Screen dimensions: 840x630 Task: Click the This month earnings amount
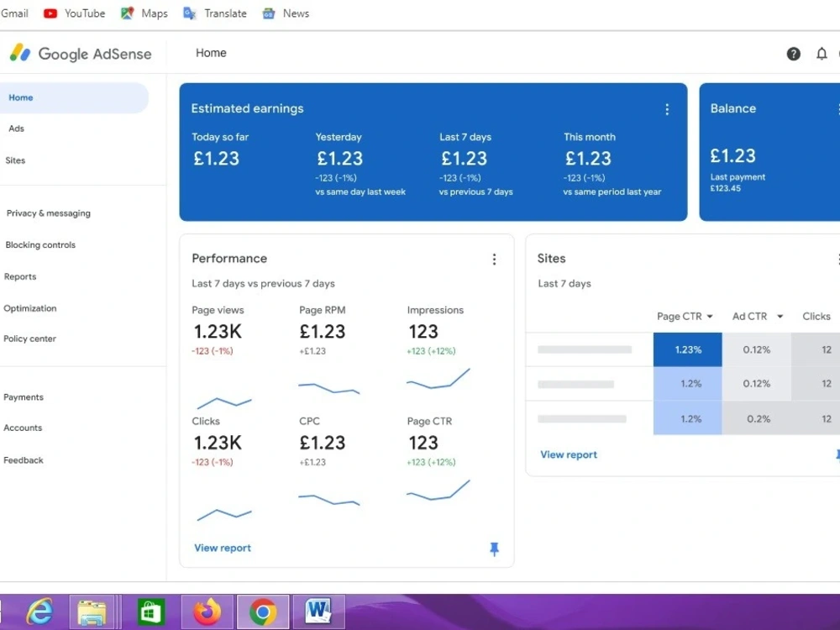tap(588, 159)
